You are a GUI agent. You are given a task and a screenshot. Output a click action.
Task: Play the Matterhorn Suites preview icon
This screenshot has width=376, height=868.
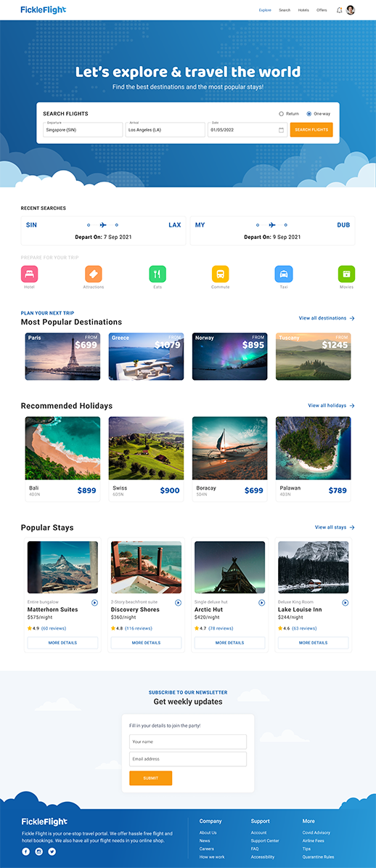point(94,602)
